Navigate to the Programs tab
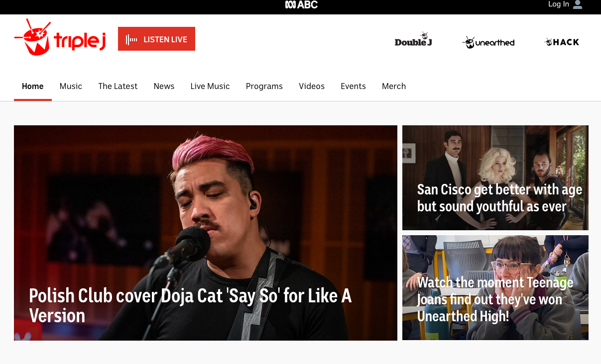Screen dimensions: 601x364 [264, 86]
